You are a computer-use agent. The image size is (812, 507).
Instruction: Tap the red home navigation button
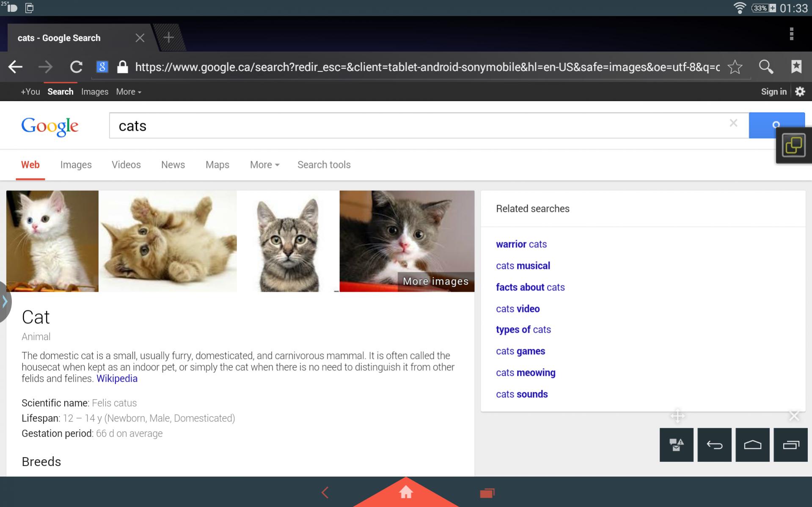406,492
